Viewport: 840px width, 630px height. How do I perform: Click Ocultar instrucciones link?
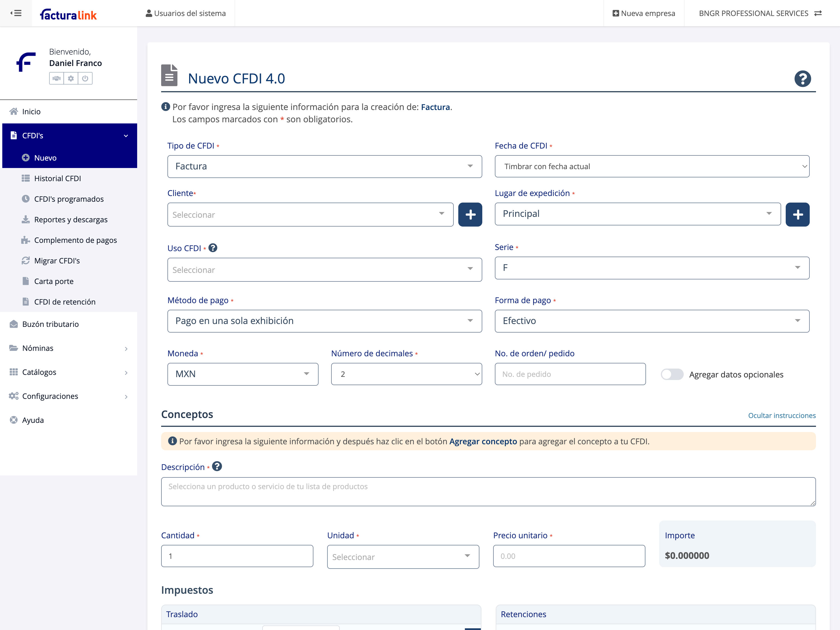point(781,415)
